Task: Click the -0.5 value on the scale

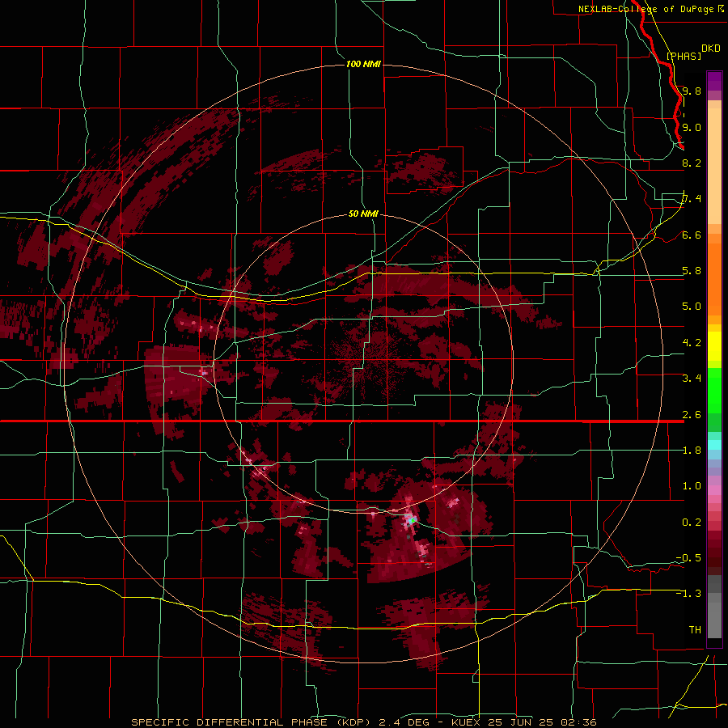Action: point(688,558)
